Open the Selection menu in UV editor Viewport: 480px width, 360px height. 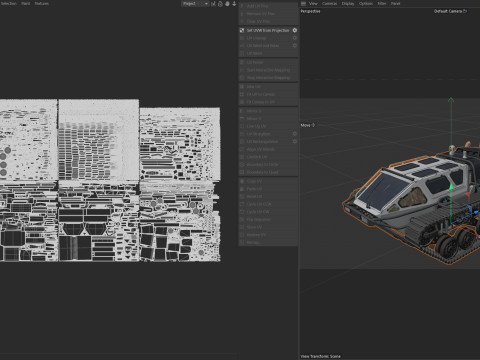[9, 3]
